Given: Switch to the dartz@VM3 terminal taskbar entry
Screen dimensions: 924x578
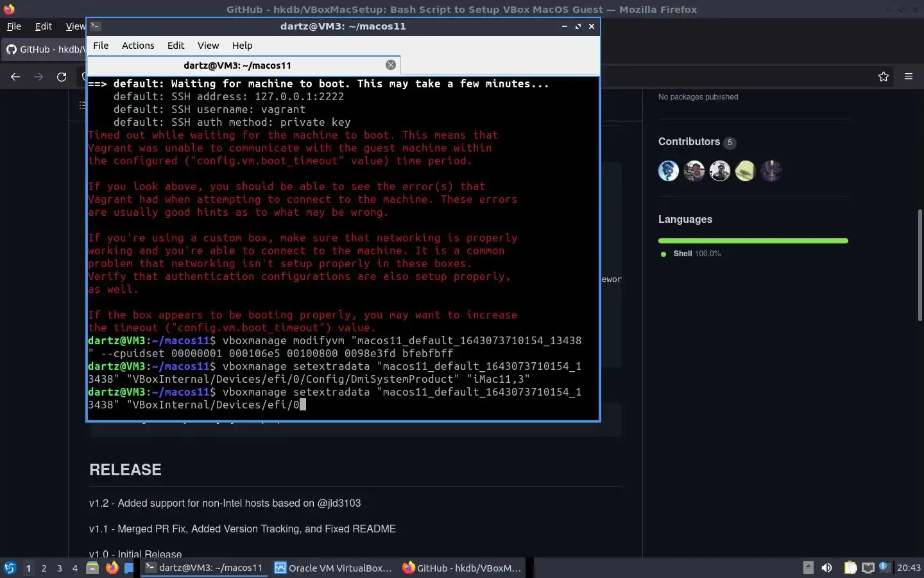Looking at the screenshot, I should tap(204, 568).
